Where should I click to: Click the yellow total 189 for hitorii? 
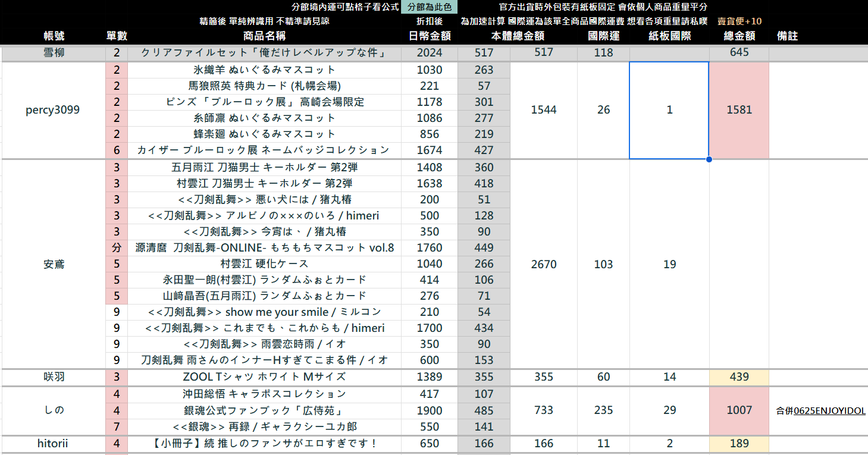(739, 443)
